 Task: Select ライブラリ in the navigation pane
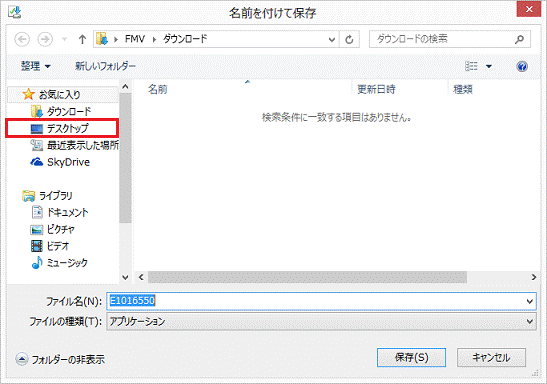tap(47, 196)
